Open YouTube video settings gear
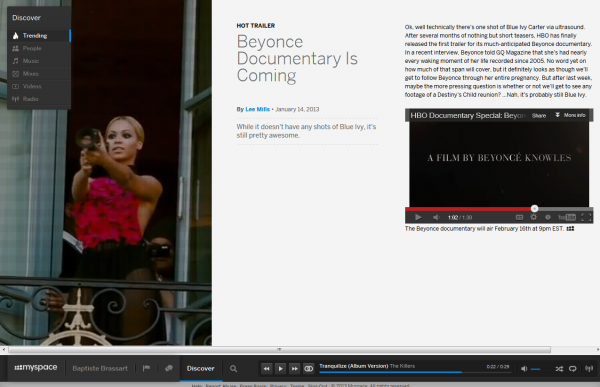This screenshot has width=600, height=387. tap(533, 217)
